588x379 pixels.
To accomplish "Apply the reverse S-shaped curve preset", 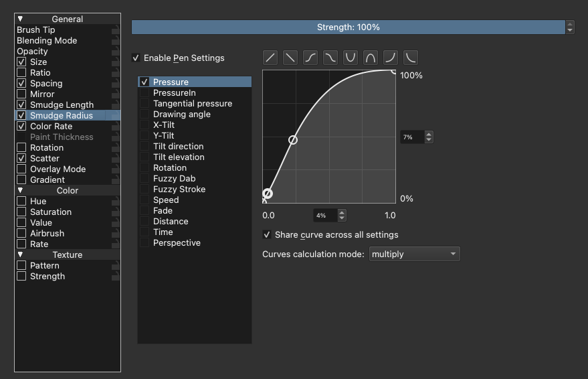I will (330, 58).
